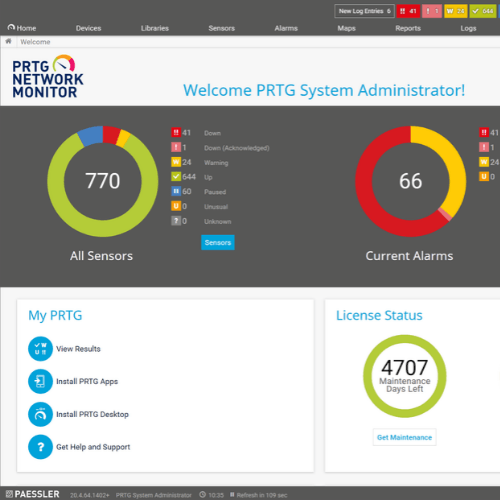Open the Maps menu
500x500 pixels.
346,28
